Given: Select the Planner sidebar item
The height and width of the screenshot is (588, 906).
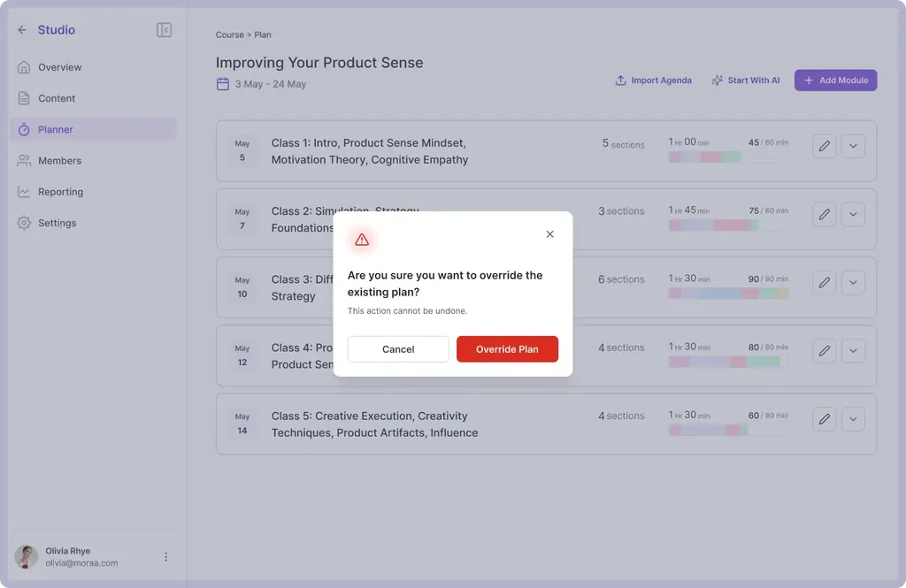Looking at the screenshot, I should tap(94, 129).
